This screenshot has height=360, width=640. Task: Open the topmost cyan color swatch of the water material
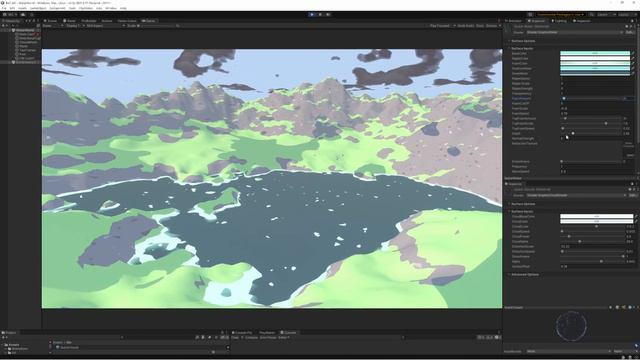595,53
